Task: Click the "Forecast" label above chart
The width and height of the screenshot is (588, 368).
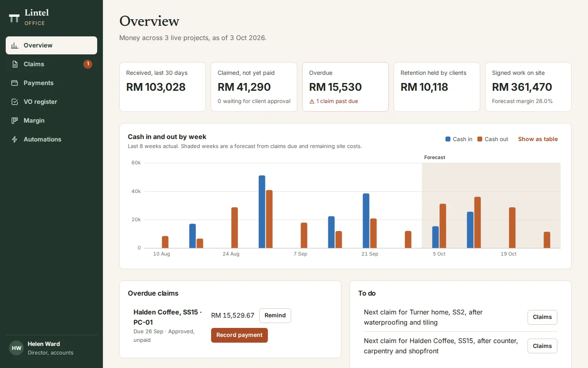Action: click(434, 157)
